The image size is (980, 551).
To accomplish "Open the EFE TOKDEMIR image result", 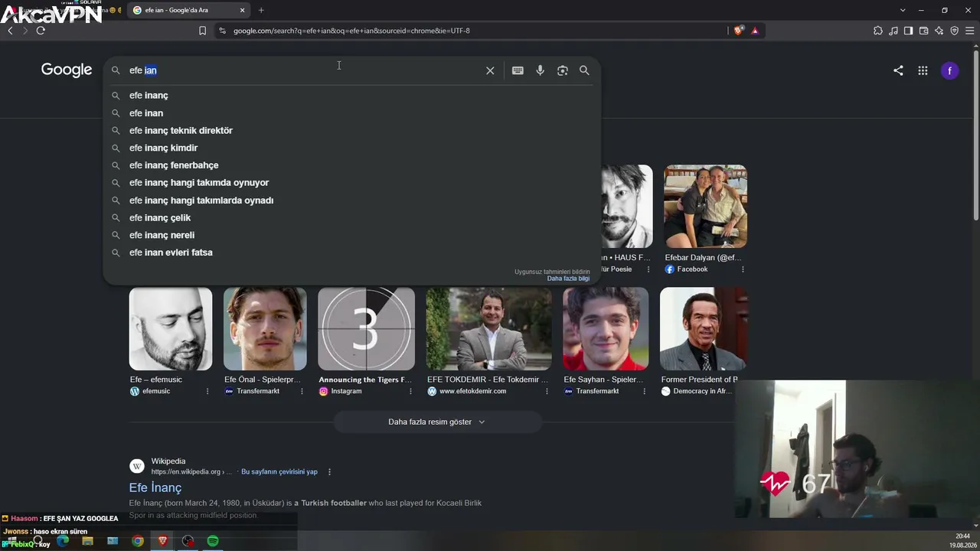I will pyautogui.click(x=489, y=329).
